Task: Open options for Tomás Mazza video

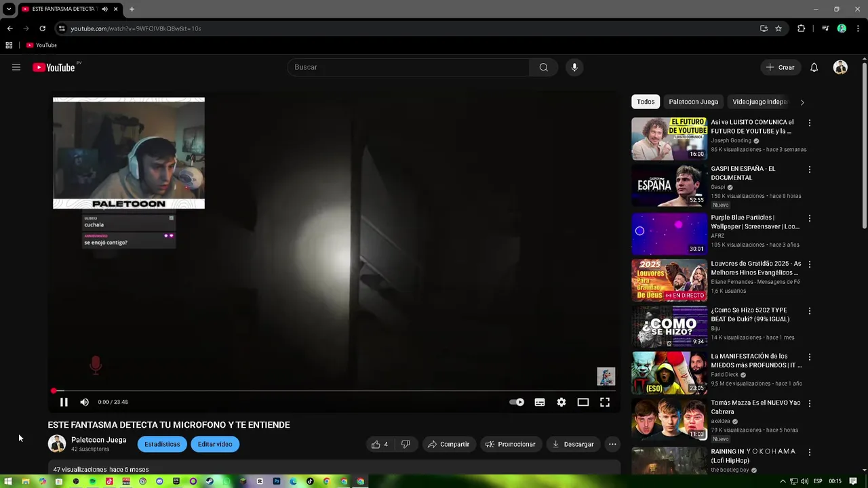Action: pos(809,403)
